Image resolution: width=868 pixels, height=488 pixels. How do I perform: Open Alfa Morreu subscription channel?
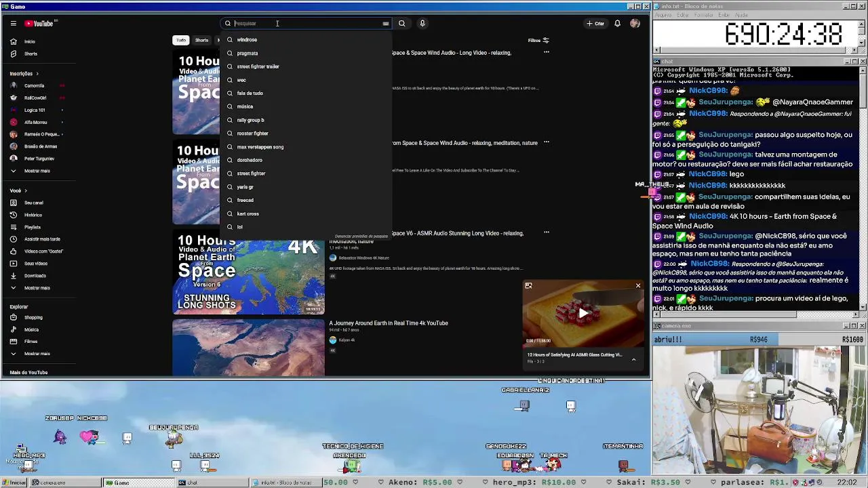pos(35,123)
